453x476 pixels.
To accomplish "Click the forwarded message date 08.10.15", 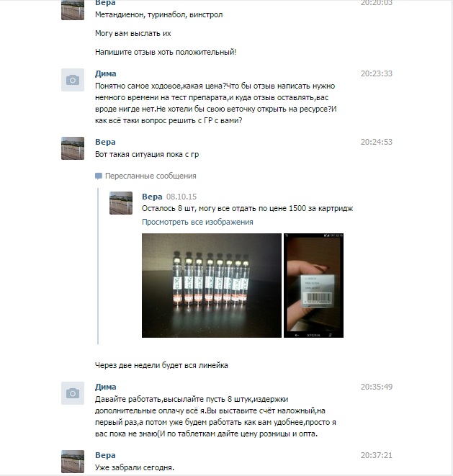I will [x=181, y=197].
